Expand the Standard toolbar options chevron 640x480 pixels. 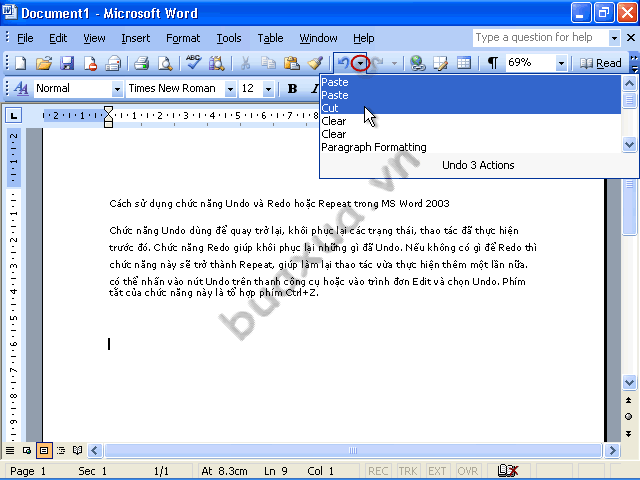634,63
